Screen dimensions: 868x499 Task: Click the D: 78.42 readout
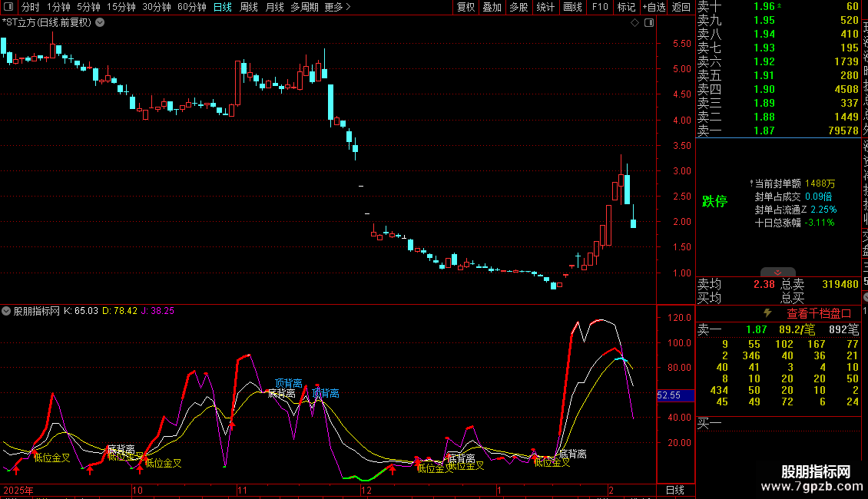coord(120,311)
